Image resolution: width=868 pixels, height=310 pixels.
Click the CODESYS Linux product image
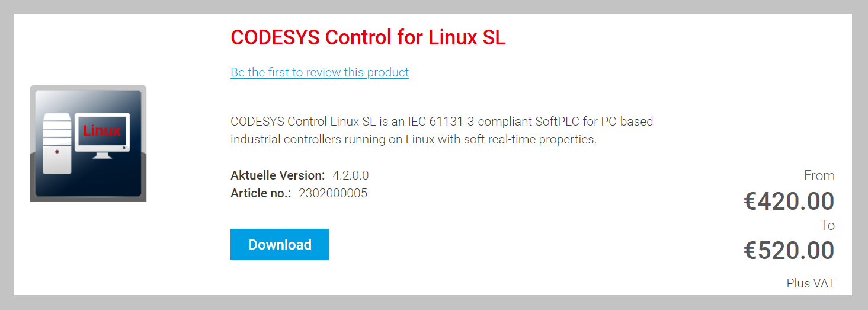(88, 143)
